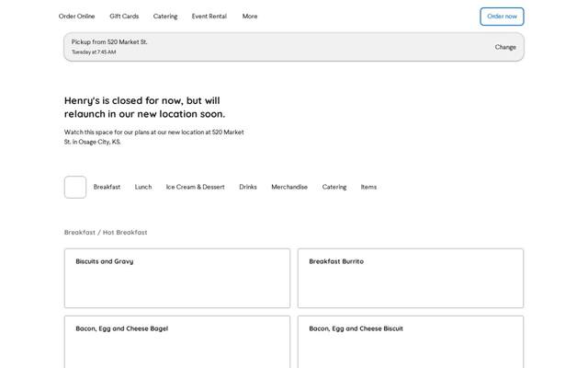The width and height of the screenshot is (588, 368).
Task: Select the Catering category in menu tabs
Action: pyautogui.click(x=334, y=187)
